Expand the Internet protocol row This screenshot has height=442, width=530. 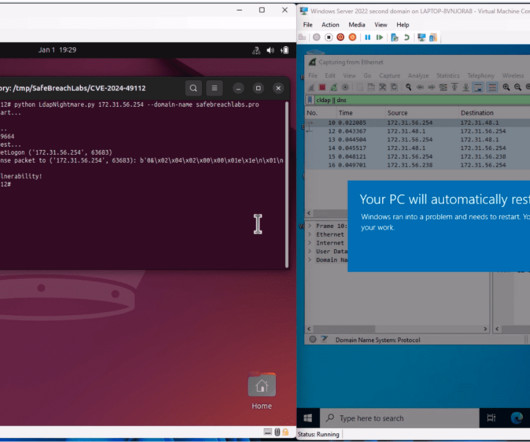tap(310, 243)
